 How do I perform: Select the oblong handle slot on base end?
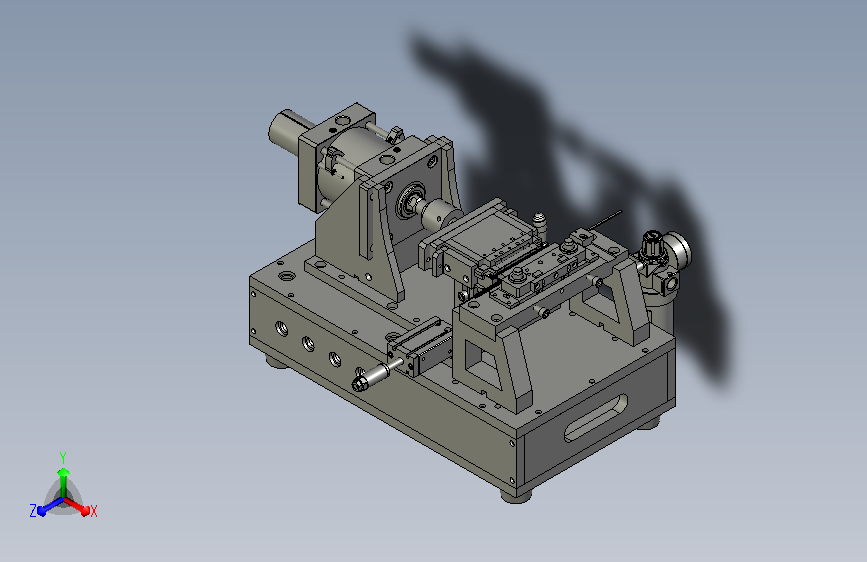click(596, 418)
